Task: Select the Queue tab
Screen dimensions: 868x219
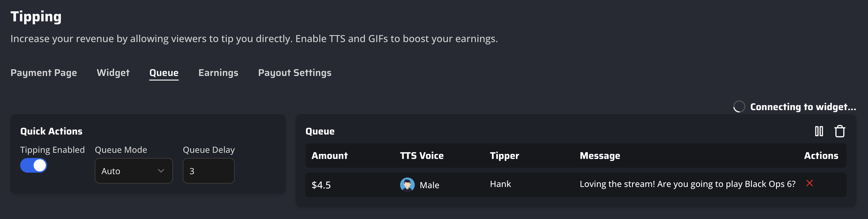Action: 164,73
